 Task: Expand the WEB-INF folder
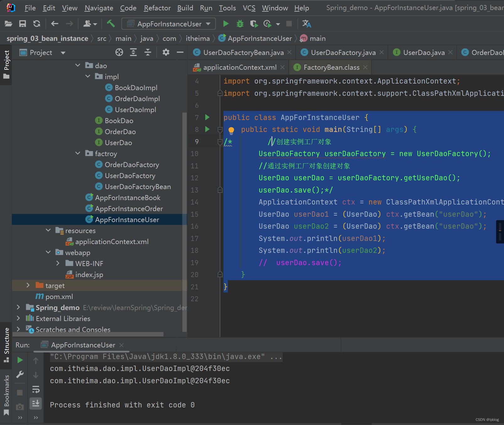point(58,263)
